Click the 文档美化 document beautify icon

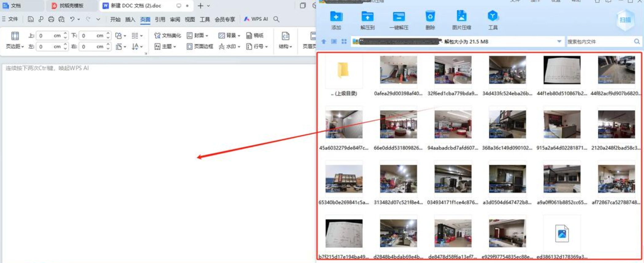point(167,36)
